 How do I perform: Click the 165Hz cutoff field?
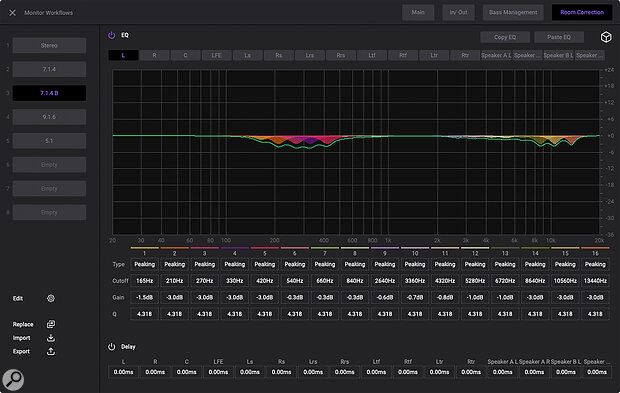point(144,281)
